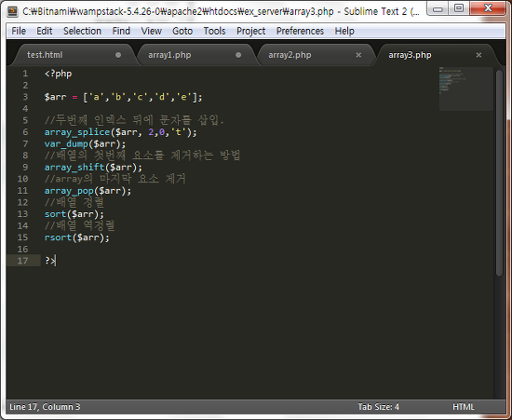Open the HTML syntax selector
512x420 pixels.
click(464, 407)
